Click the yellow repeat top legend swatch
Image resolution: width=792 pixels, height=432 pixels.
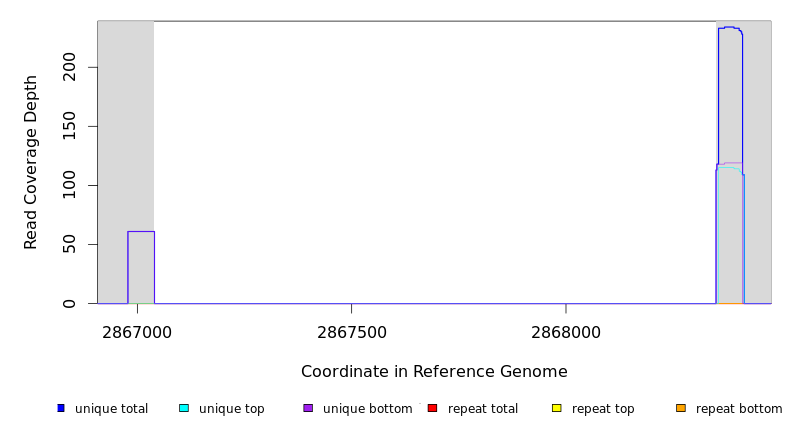pyautogui.click(x=557, y=408)
